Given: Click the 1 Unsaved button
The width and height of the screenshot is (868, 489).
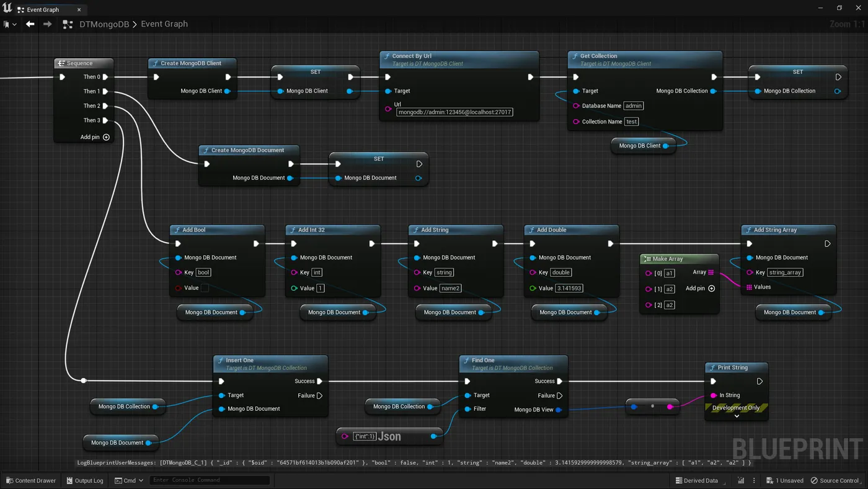Looking at the screenshot, I should click(x=785, y=480).
